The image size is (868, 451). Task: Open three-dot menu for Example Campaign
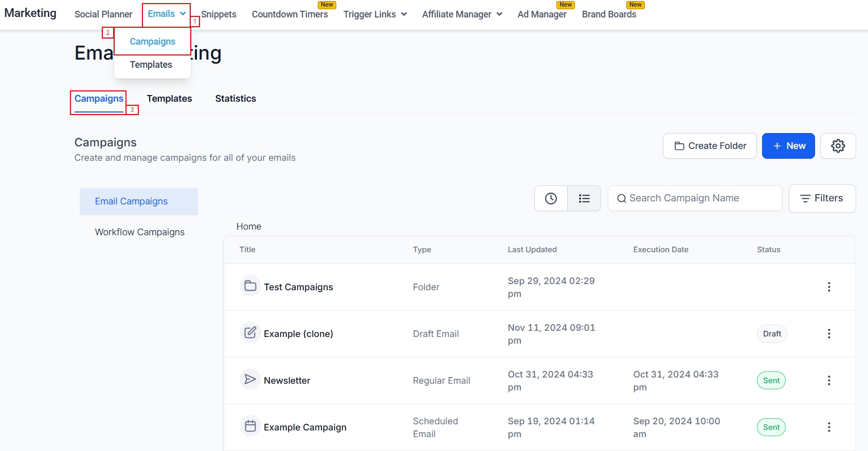point(828,427)
